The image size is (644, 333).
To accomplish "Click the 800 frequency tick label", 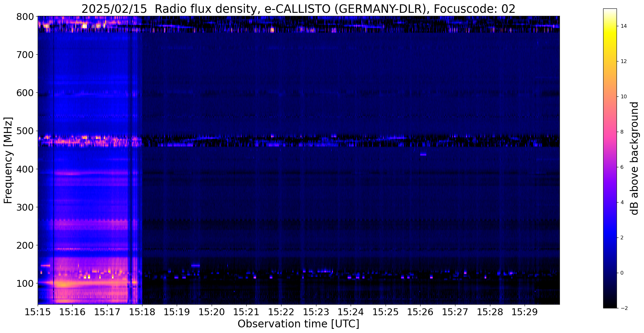I will click(x=25, y=17).
